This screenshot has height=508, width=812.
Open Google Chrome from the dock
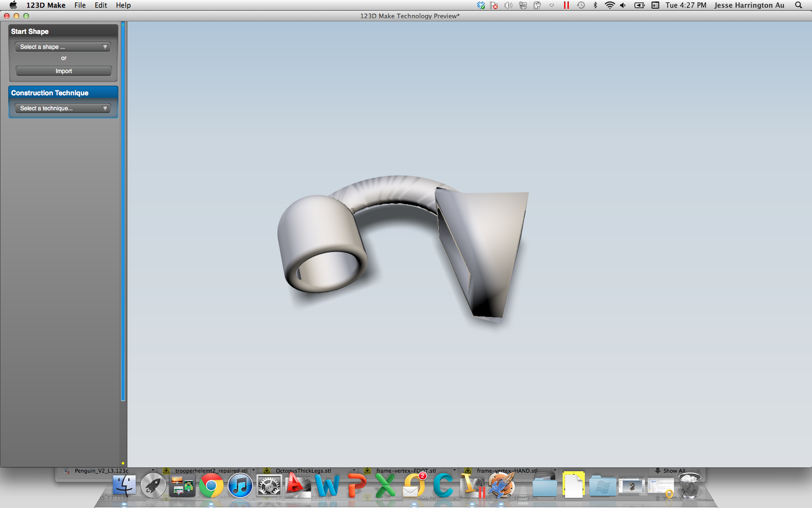coord(211,486)
